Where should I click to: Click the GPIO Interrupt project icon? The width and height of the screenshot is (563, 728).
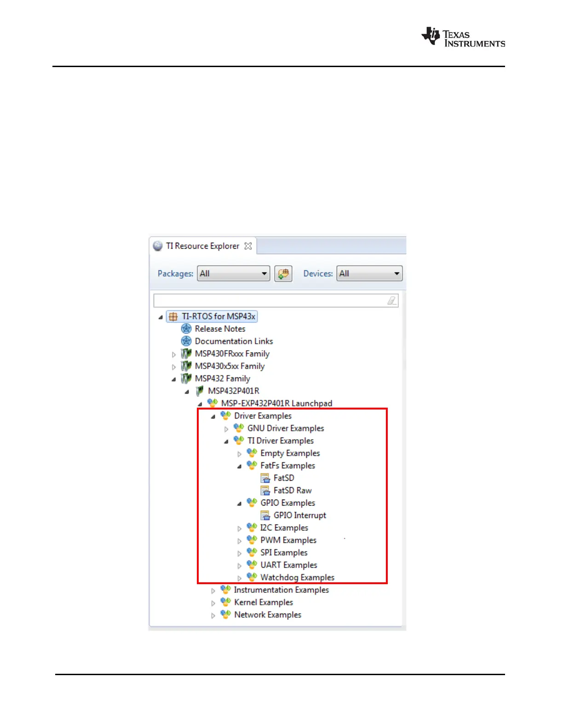265,515
